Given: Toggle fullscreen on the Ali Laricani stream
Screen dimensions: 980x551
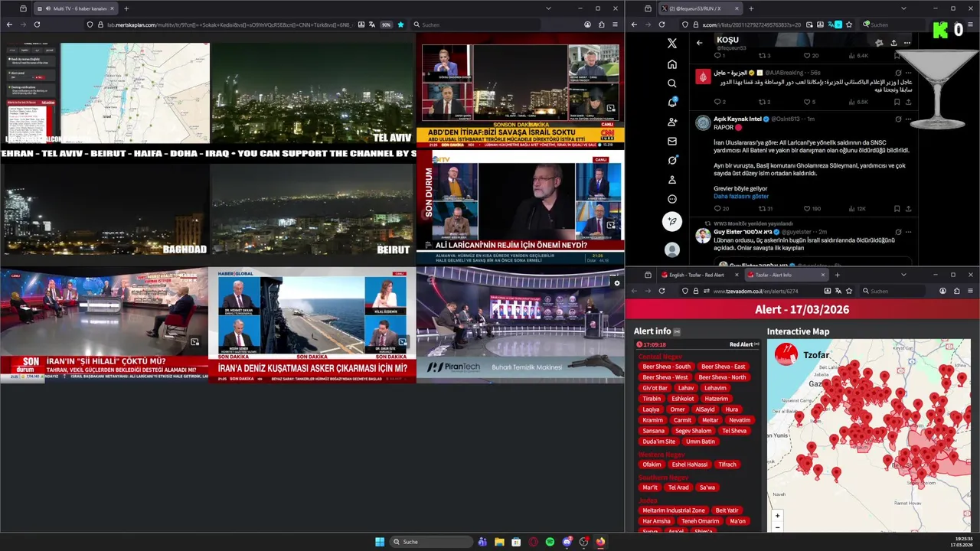Looking at the screenshot, I should [610, 225].
